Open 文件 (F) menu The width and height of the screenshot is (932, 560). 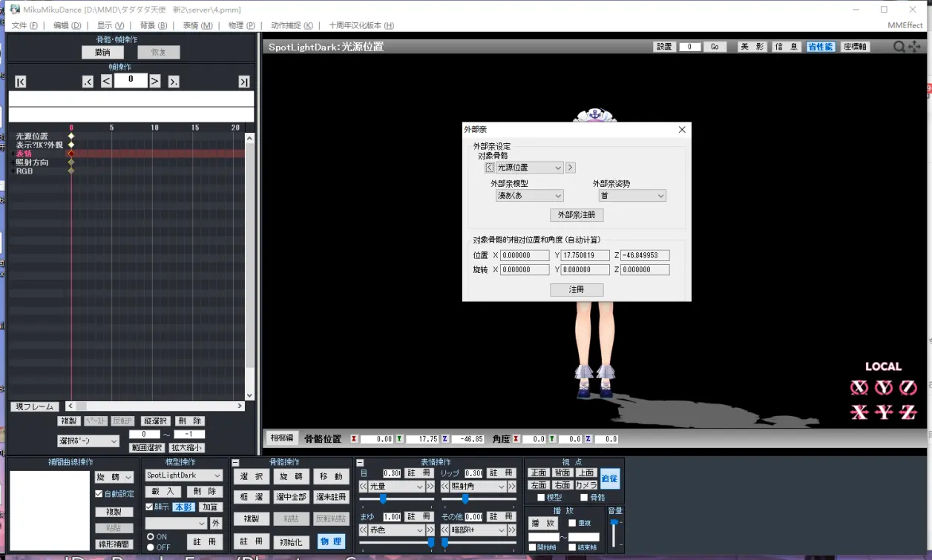[24, 25]
